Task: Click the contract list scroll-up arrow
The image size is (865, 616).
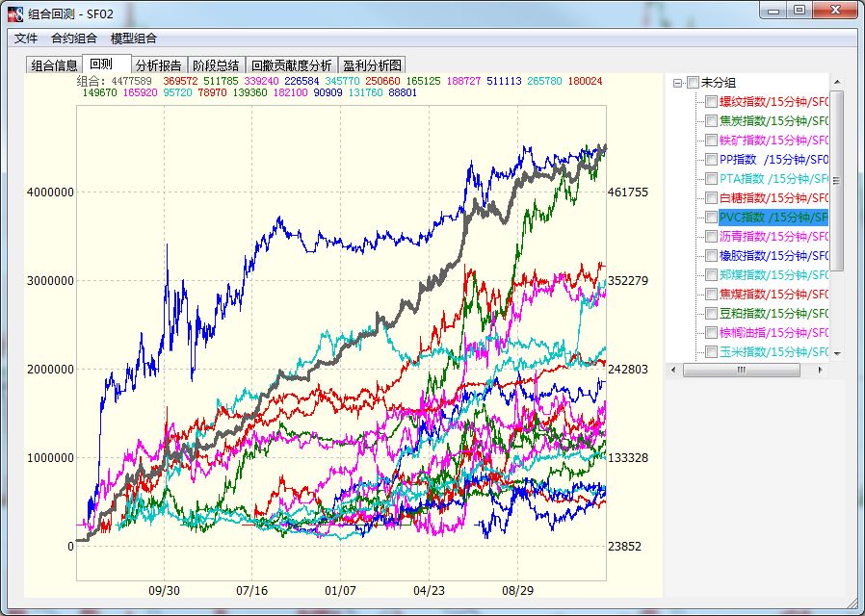Action: click(x=836, y=83)
